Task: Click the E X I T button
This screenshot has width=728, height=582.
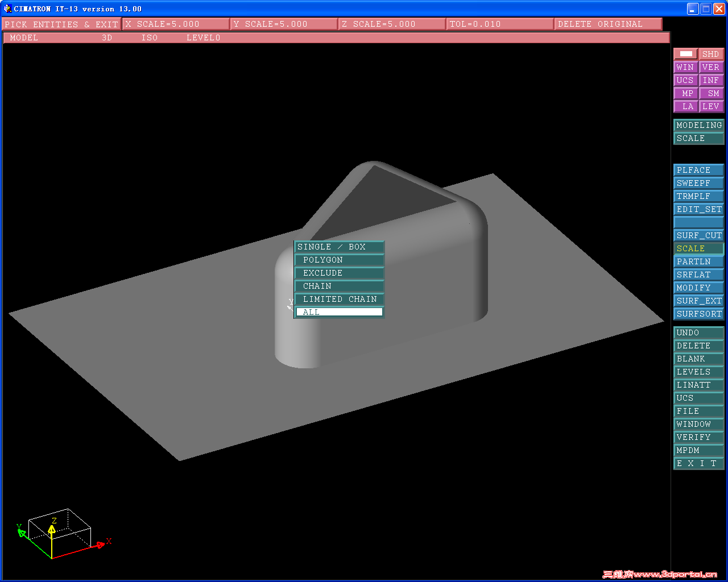Action: tap(699, 463)
